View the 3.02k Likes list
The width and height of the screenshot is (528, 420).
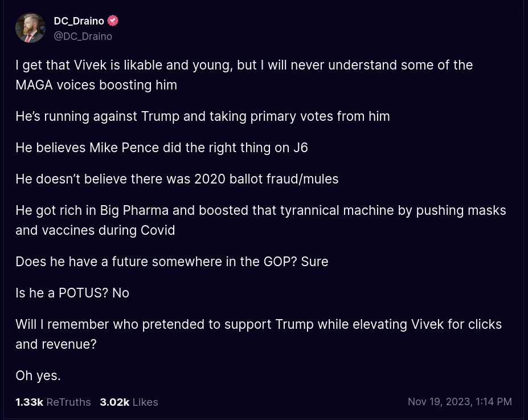[129, 402]
